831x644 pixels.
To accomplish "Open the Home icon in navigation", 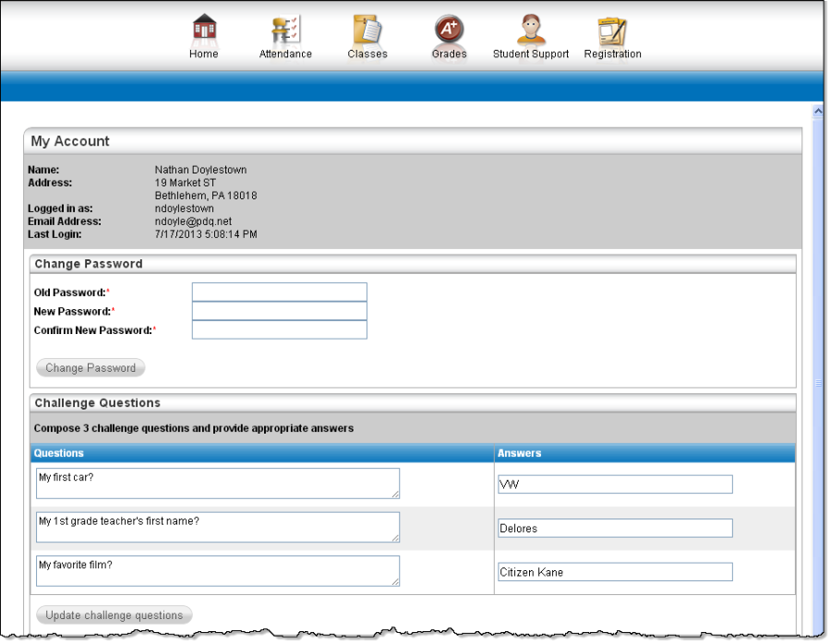I will pyautogui.click(x=204, y=30).
